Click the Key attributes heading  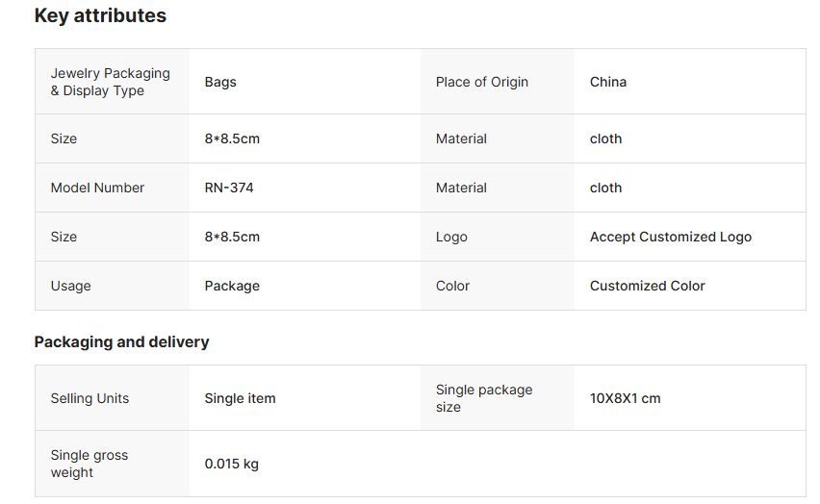click(x=100, y=16)
